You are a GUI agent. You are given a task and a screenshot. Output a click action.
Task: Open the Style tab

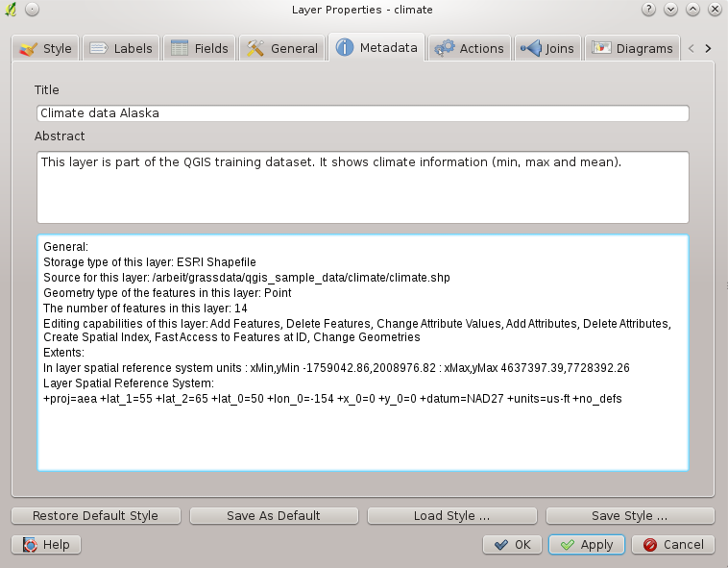[x=46, y=48]
